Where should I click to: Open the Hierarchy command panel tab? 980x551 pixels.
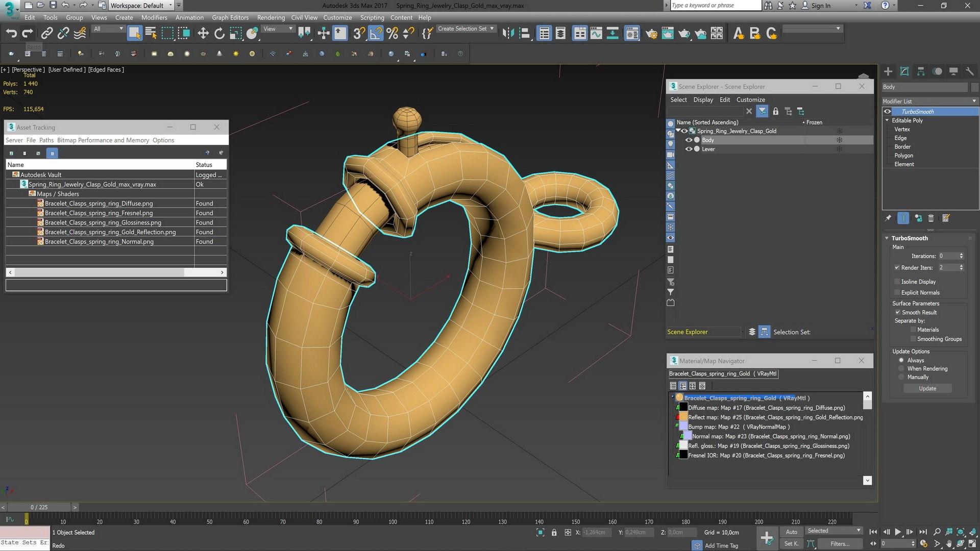coord(921,71)
